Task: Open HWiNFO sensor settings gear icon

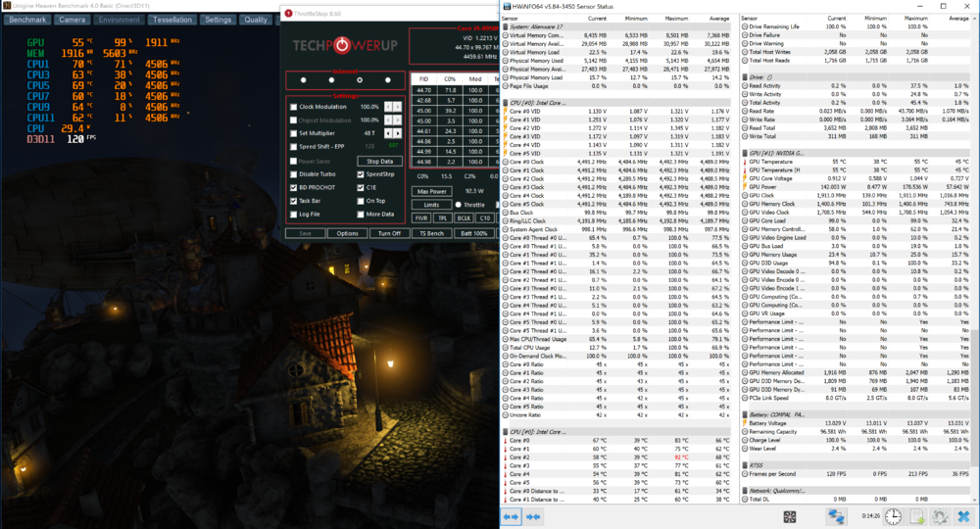Action: pyautogui.click(x=939, y=515)
